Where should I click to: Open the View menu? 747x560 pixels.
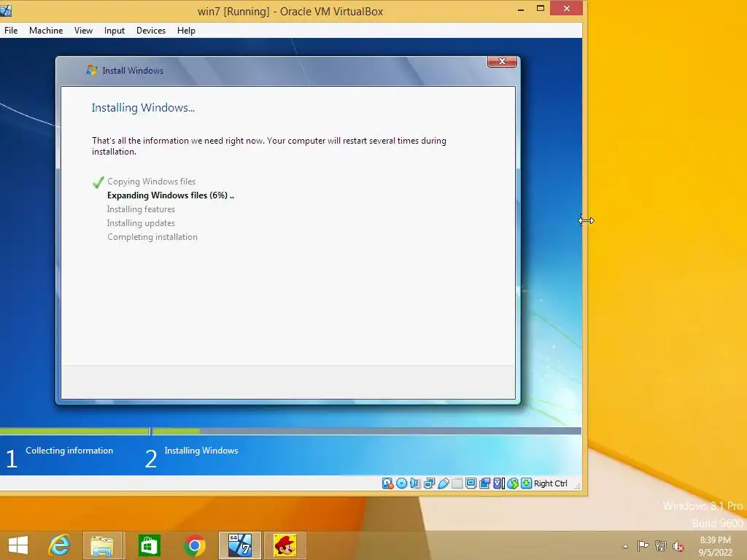83,31
